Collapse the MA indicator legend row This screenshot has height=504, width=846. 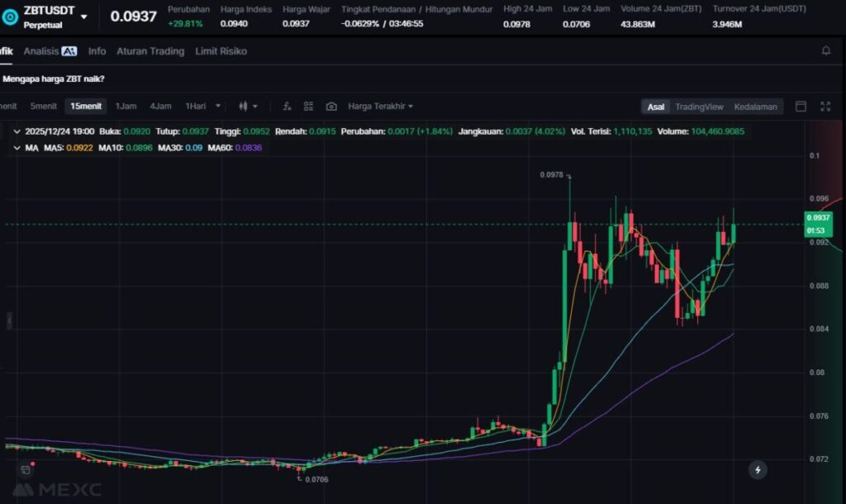click(17, 148)
